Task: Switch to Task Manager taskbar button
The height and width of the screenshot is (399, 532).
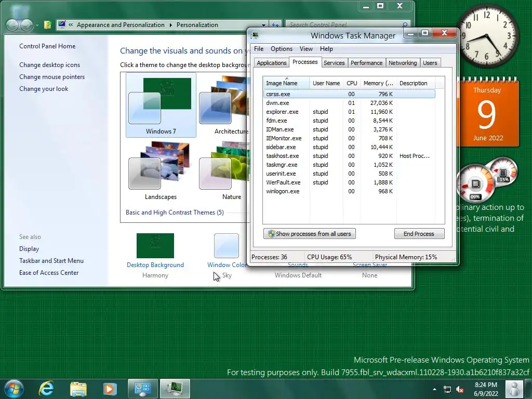Action: click(175, 389)
